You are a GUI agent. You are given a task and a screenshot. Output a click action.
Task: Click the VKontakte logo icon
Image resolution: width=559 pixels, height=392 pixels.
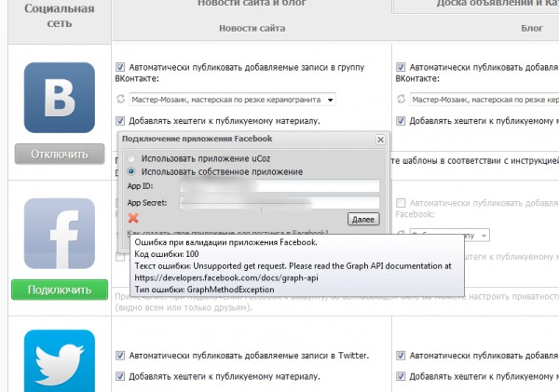(60, 98)
